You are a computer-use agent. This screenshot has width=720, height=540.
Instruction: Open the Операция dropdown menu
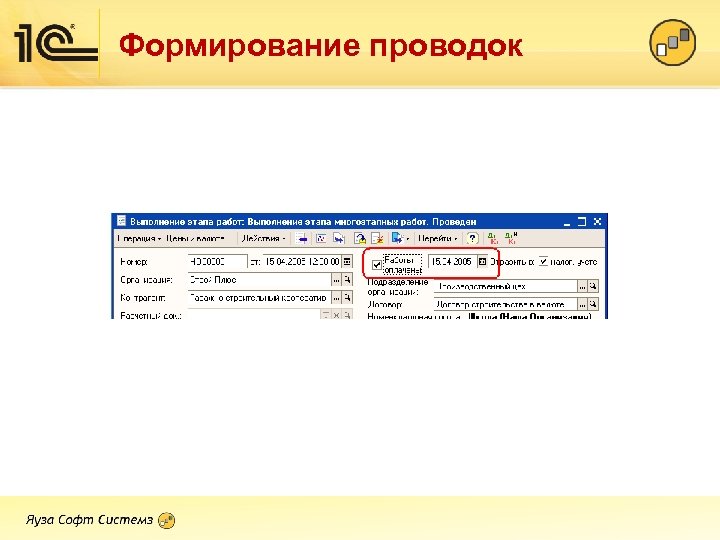[x=139, y=239]
